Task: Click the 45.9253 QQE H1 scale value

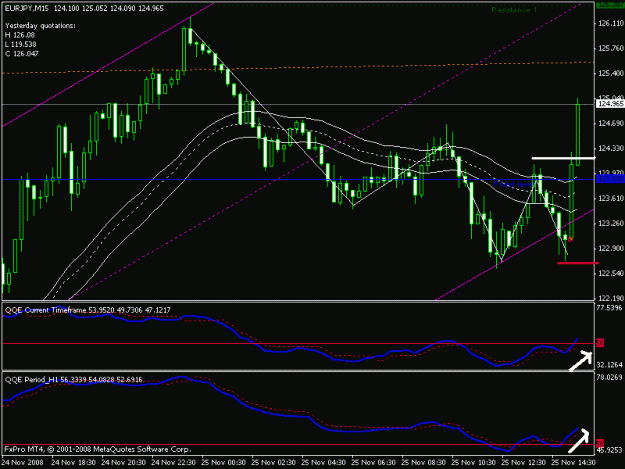Action: (x=609, y=450)
